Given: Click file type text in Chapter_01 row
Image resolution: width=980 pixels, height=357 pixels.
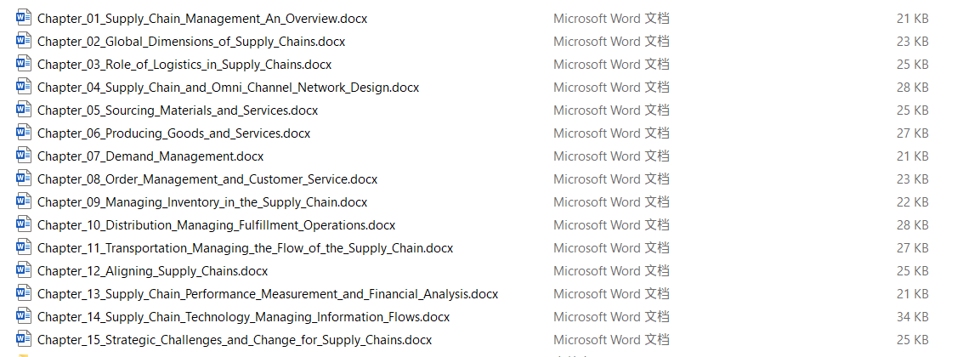Looking at the screenshot, I should coord(611,19).
